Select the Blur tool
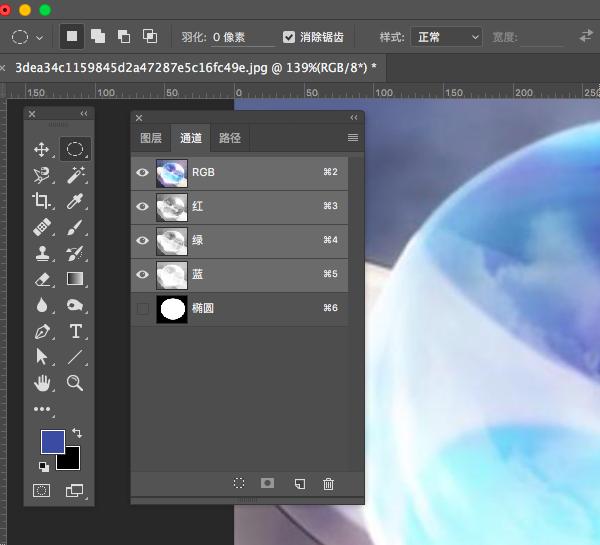The image size is (600, 545). (42, 305)
